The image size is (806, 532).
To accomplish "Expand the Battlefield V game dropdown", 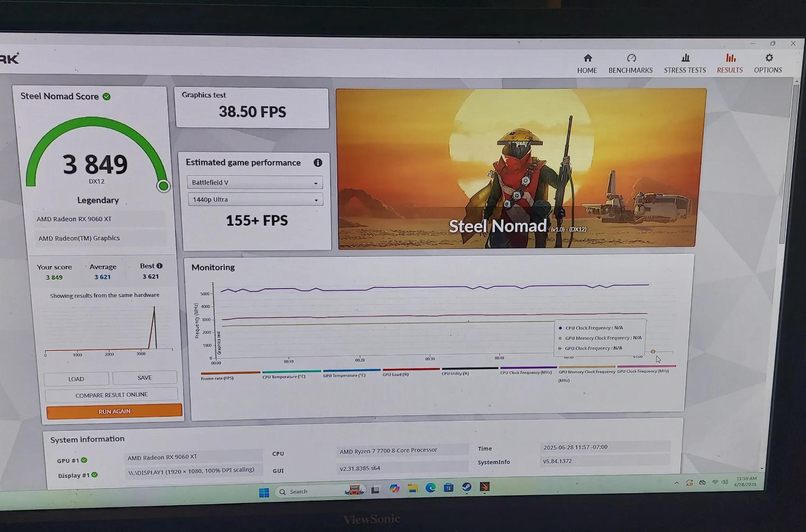I will pyautogui.click(x=255, y=182).
